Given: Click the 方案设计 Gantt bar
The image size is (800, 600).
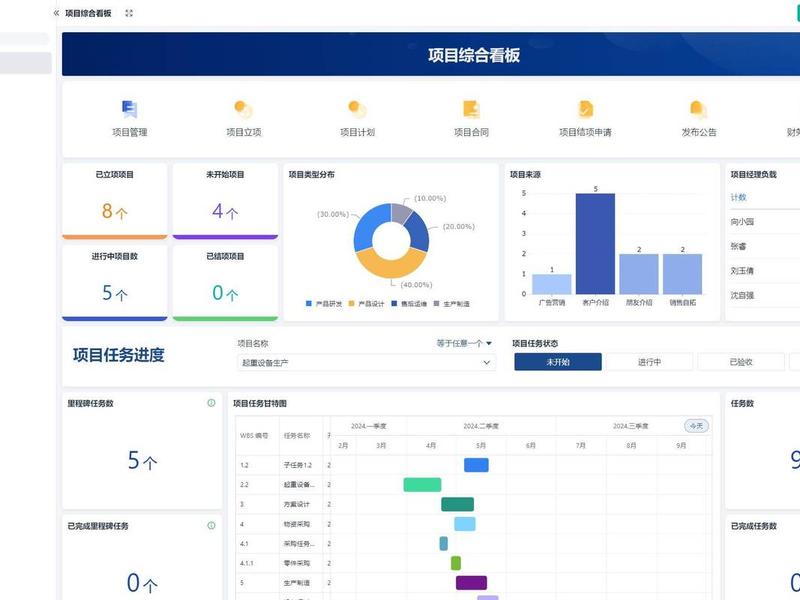Looking at the screenshot, I should click(457, 504).
